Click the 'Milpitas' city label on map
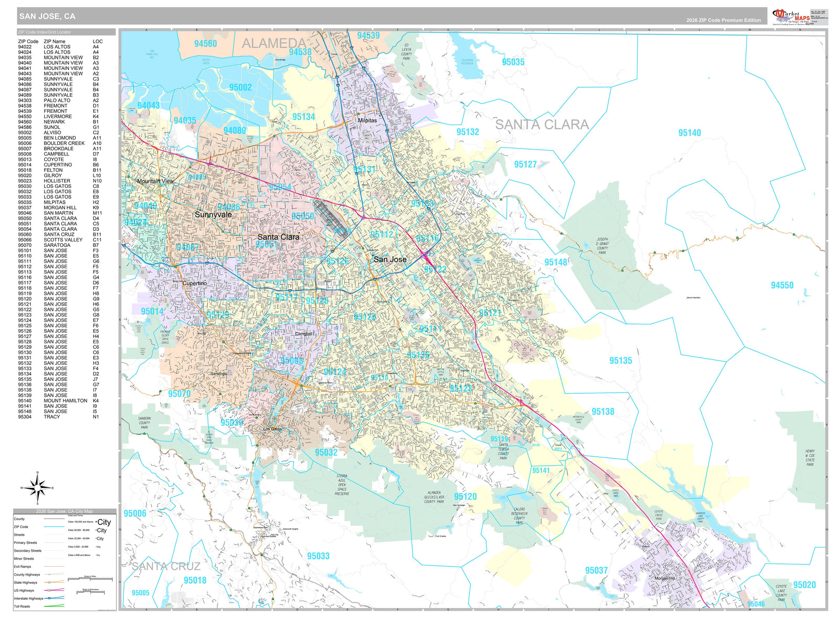Screen dimensions: 840x619 tap(367, 120)
